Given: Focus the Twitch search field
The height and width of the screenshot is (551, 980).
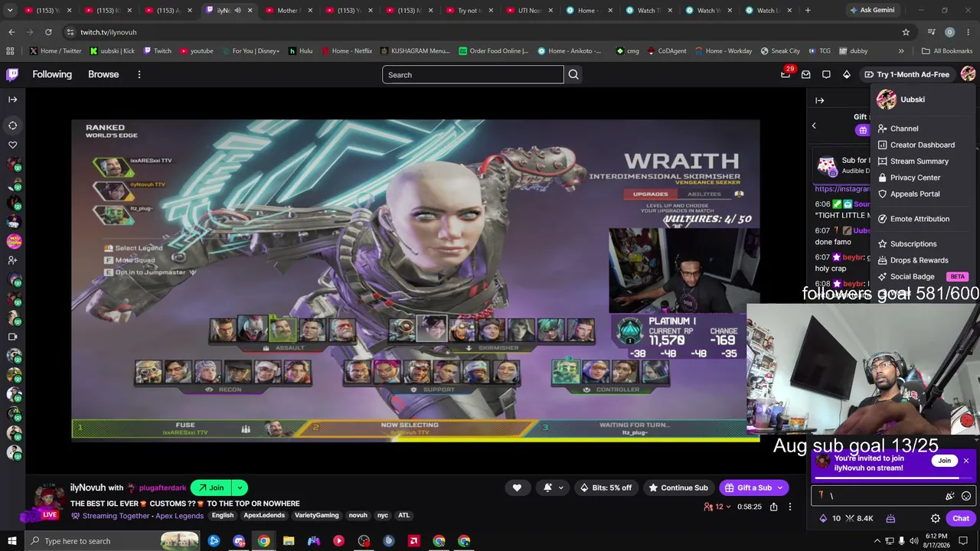Looking at the screenshot, I should point(472,75).
